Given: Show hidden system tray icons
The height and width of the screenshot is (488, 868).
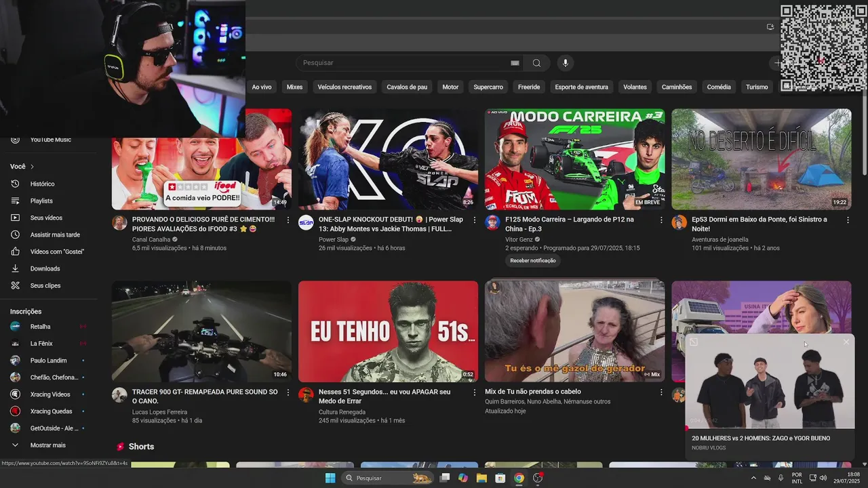Looking at the screenshot, I should [x=753, y=478].
